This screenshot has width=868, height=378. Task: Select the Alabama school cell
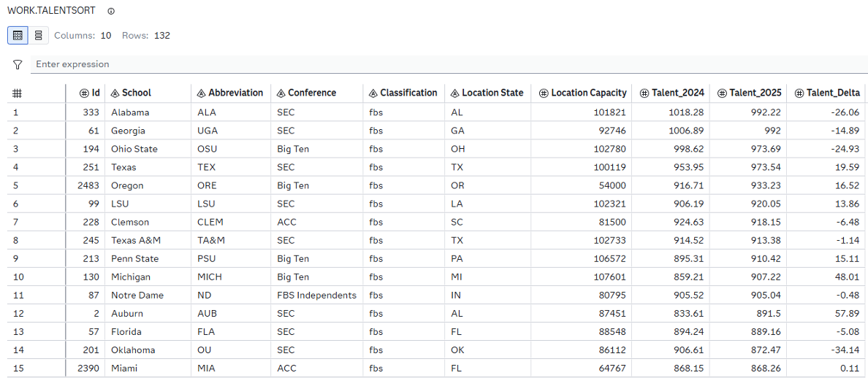(130, 112)
